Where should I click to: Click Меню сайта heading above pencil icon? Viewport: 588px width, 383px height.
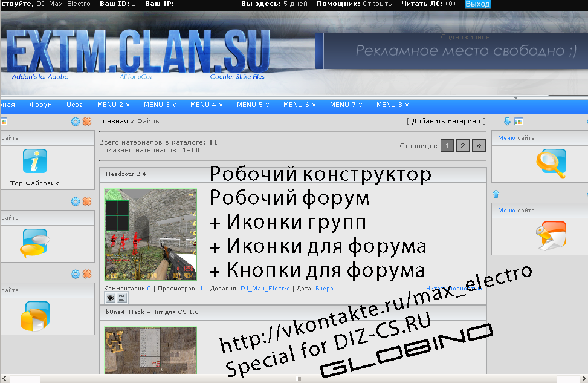516,211
